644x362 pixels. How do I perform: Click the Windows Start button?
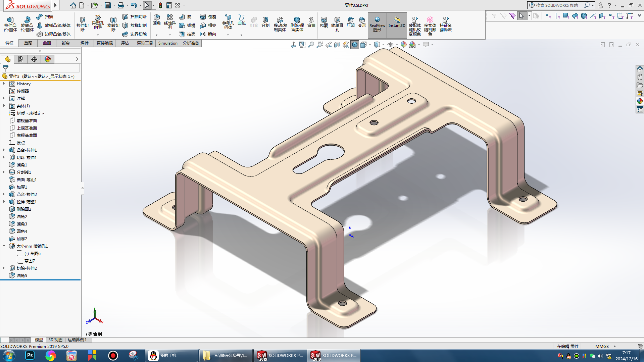pos(9,355)
